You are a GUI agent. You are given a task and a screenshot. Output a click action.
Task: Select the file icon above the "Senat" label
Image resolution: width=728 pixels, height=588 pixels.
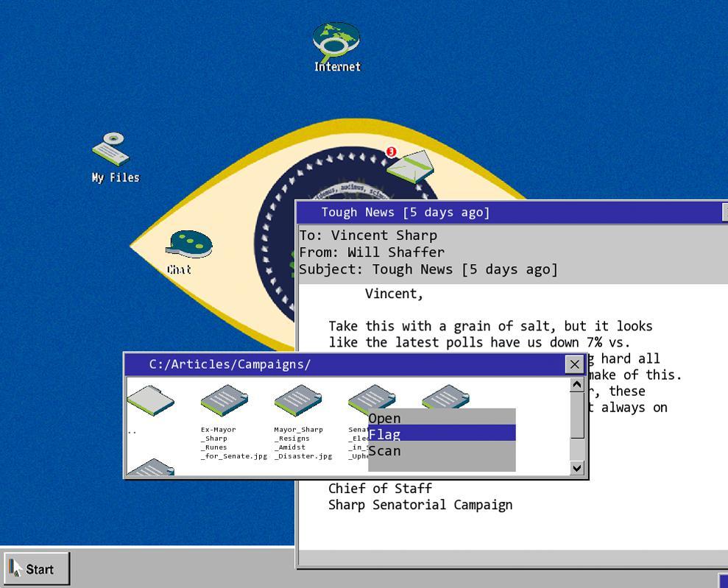372,397
